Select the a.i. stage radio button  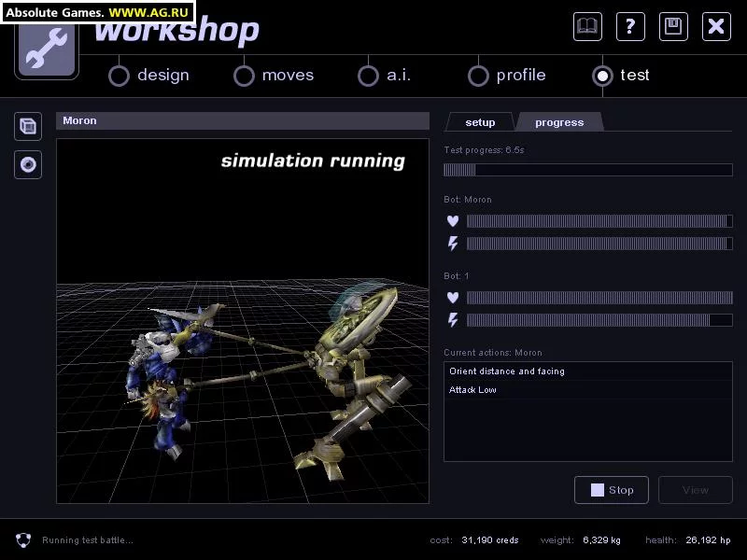(x=368, y=76)
